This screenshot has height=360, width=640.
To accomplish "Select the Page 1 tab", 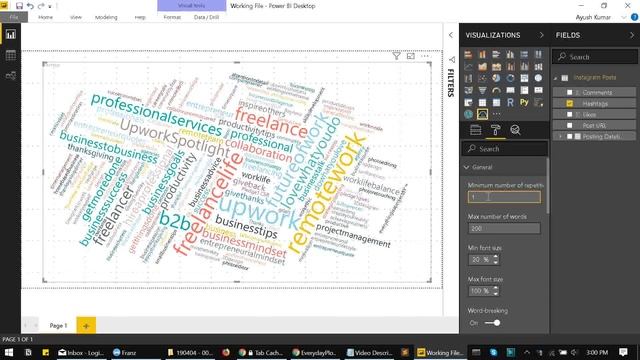I will tap(58, 326).
